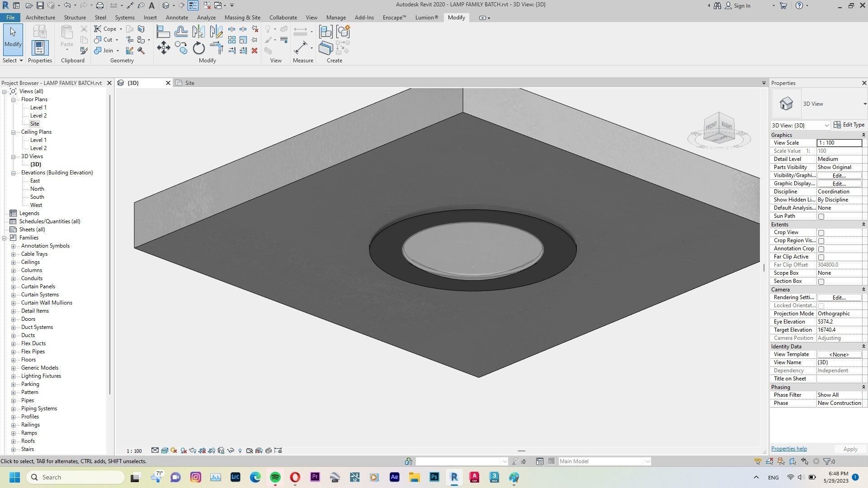The width and height of the screenshot is (868, 488).
Task: Select the Move tool in Modify panel
Action: [x=163, y=48]
